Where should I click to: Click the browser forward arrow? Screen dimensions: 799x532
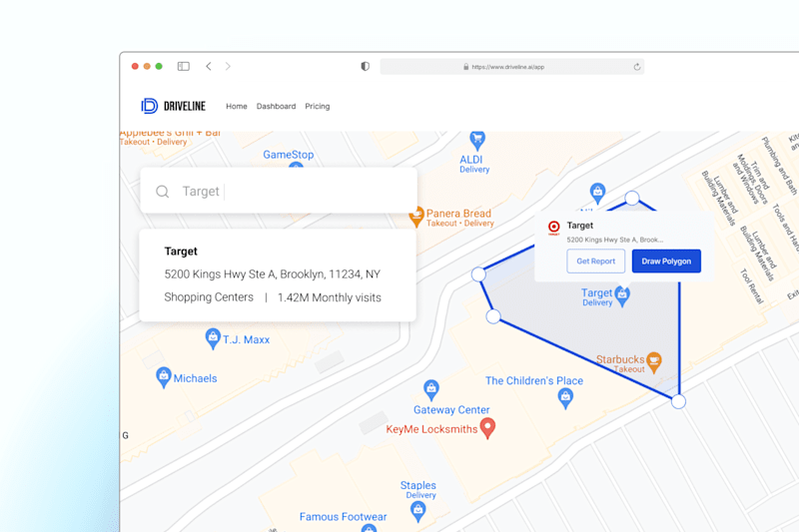click(x=228, y=66)
